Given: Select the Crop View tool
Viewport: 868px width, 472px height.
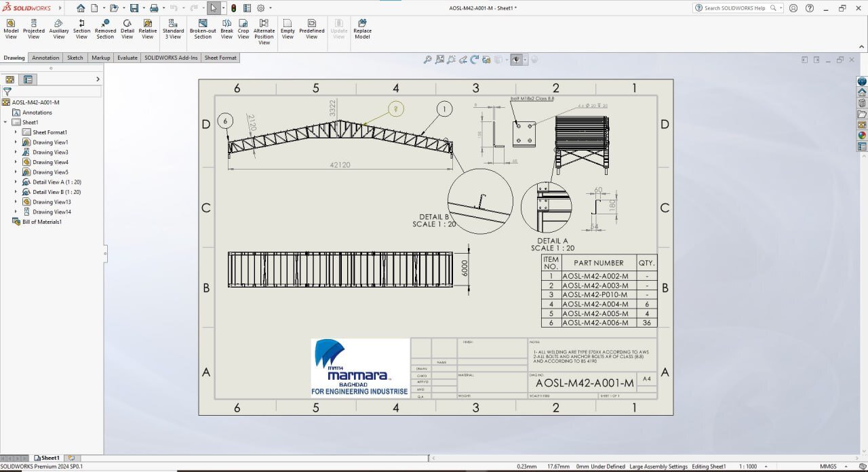Looking at the screenshot, I should [x=243, y=28].
